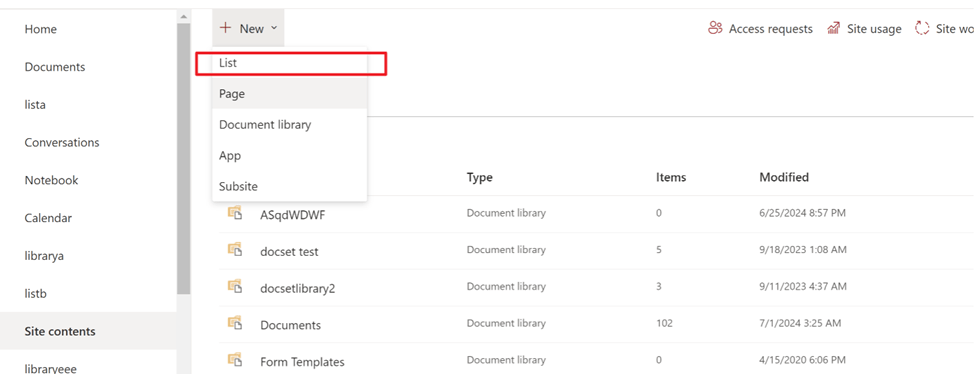The image size is (975, 374).
Task: Open Documents in left navigation
Action: click(x=55, y=67)
